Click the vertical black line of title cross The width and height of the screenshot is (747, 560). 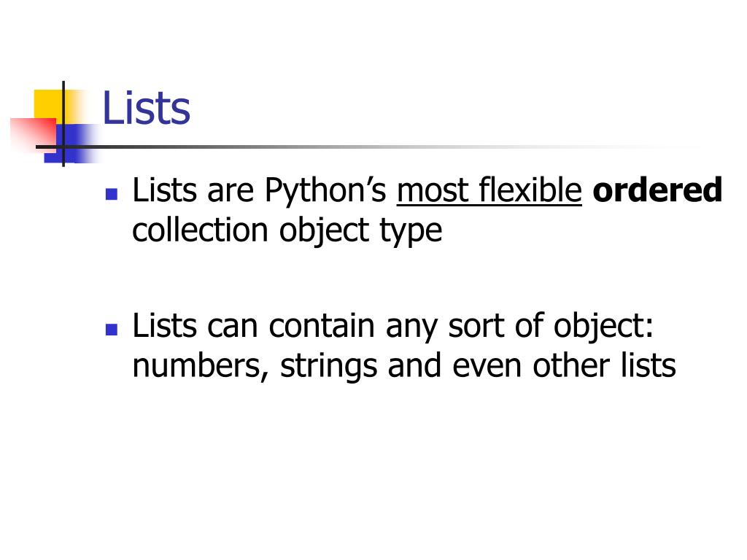pyautogui.click(x=63, y=124)
